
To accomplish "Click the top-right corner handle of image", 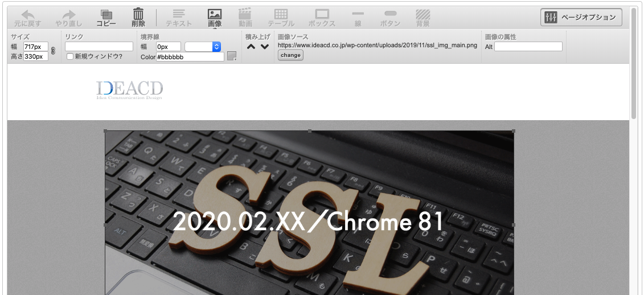I will (514, 131).
